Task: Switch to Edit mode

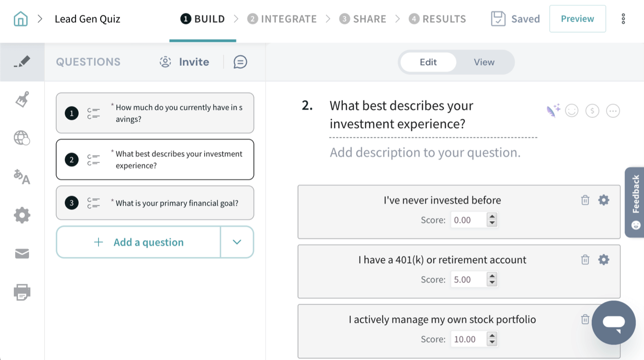Action: point(428,62)
